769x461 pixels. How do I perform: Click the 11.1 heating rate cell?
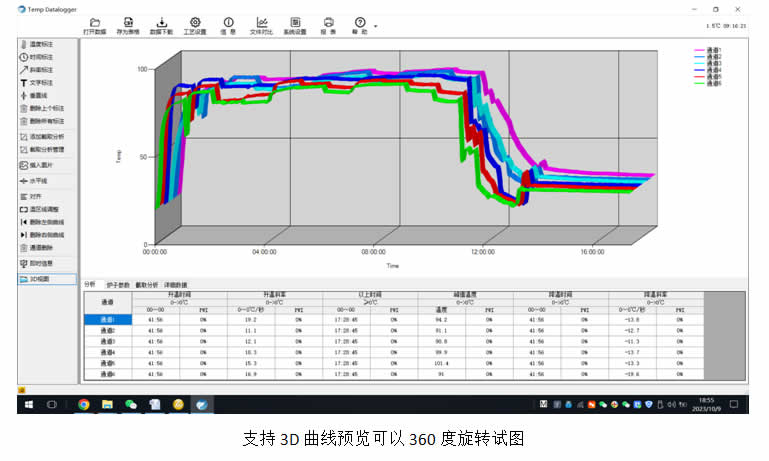pos(251,331)
